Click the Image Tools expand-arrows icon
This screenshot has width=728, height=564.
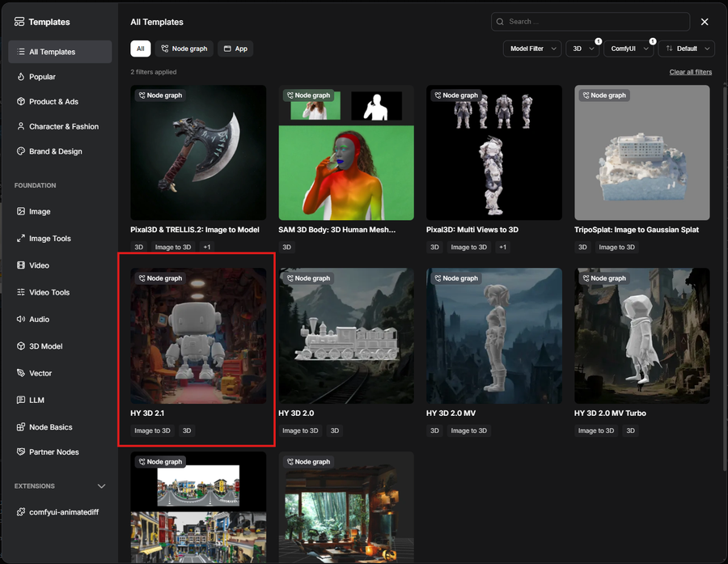point(21,239)
